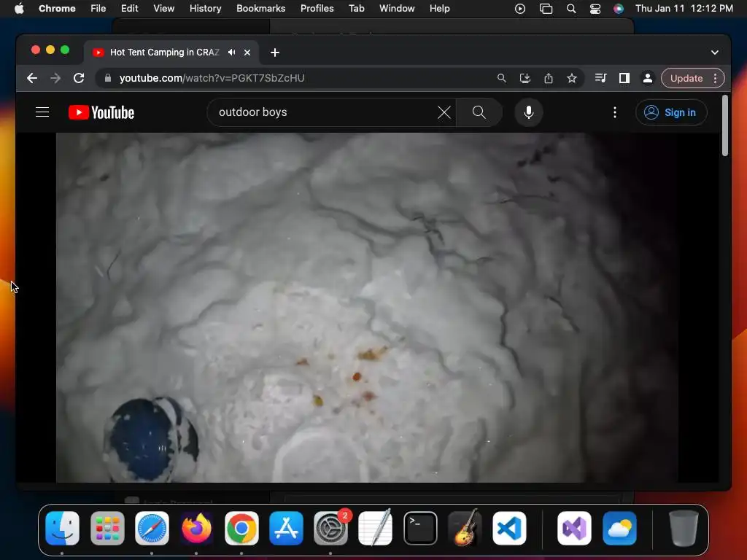Bookmark this tab with star
This screenshot has width=747, height=560.
(x=572, y=78)
